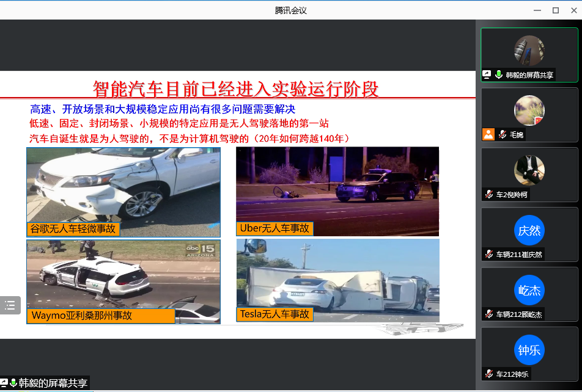Click name label 车辆212顾屹杰

click(x=519, y=315)
